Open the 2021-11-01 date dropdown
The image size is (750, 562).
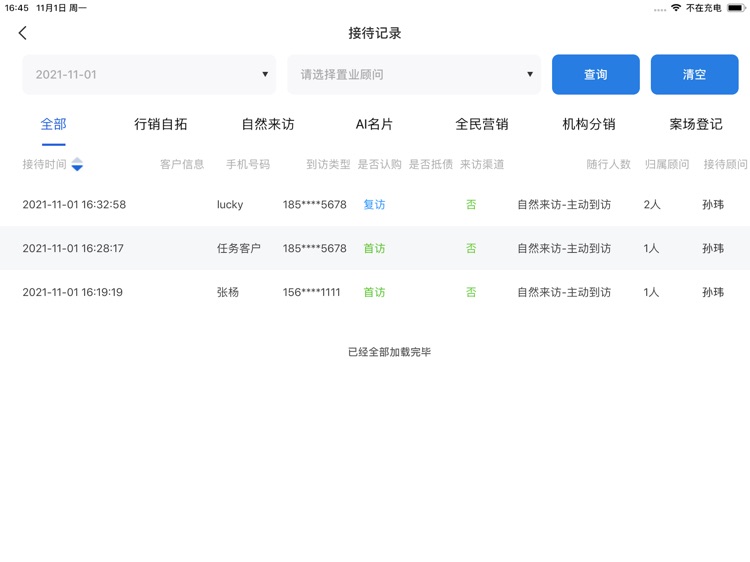tap(149, 74)
